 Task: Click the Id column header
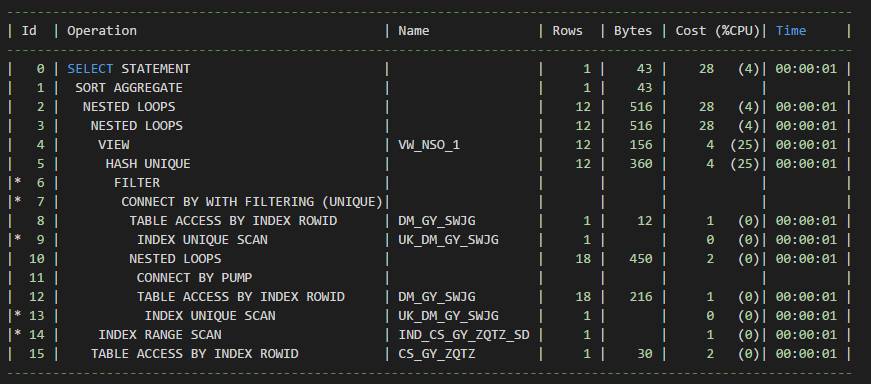pyautogui.click(x=29, y=31)
